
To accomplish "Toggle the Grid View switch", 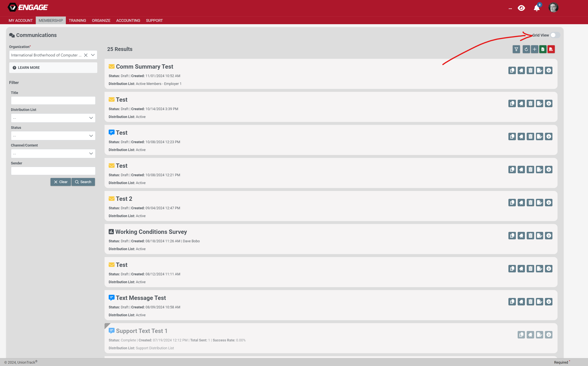I will [555, 35].
